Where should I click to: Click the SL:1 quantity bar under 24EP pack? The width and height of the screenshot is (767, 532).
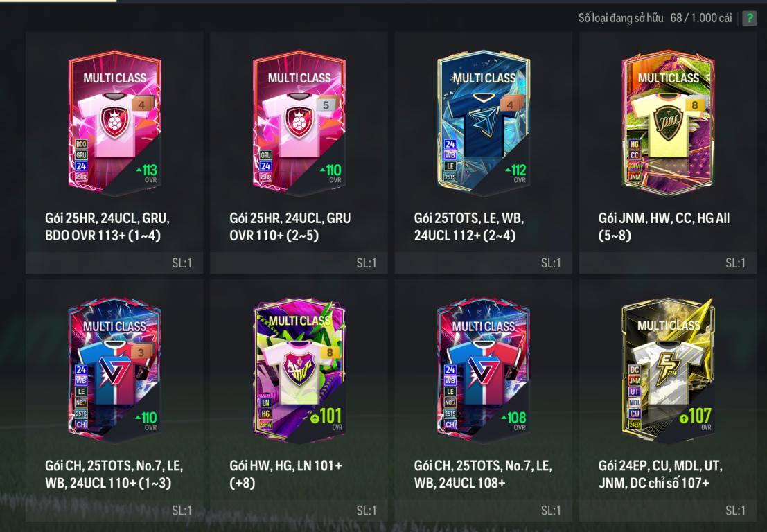click(x=668, y=511)
